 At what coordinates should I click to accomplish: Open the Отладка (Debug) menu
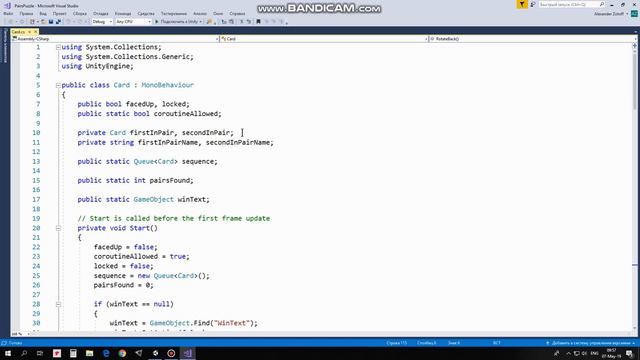click(x=100, y=13)
